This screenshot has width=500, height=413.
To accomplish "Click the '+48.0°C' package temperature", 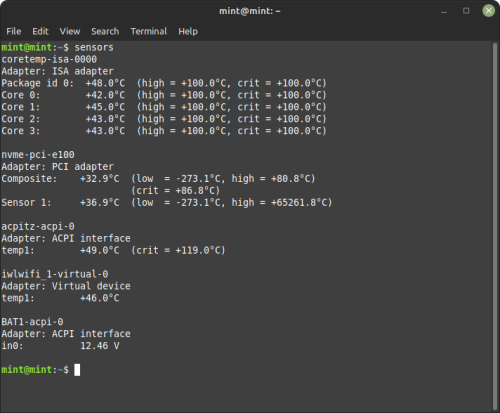I will 105,83.
